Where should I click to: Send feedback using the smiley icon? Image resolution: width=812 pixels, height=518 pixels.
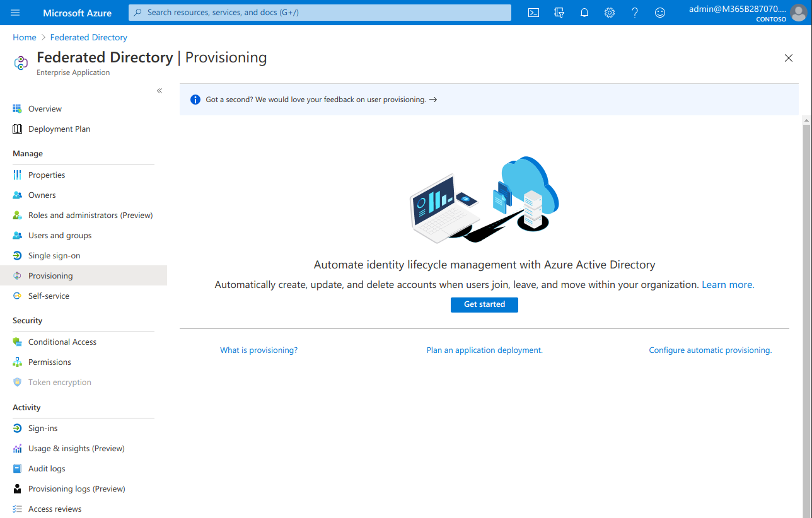pyautogui.click(x=659, y=13)
